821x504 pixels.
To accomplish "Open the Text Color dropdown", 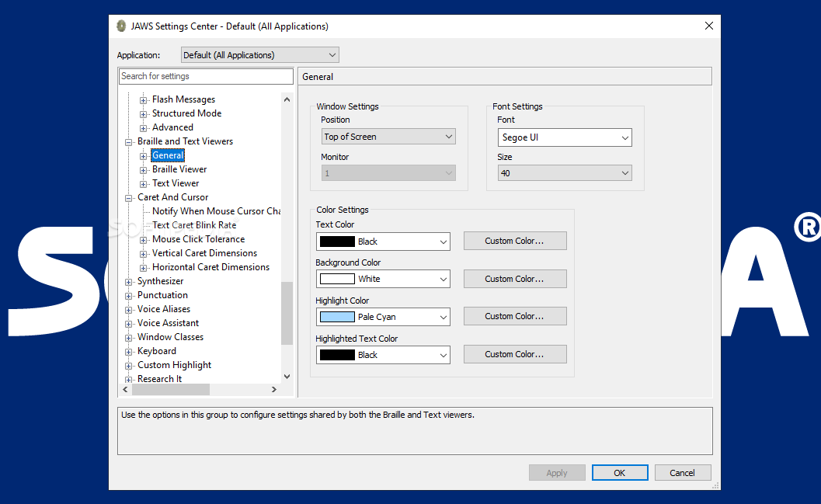I will [383, 242].
